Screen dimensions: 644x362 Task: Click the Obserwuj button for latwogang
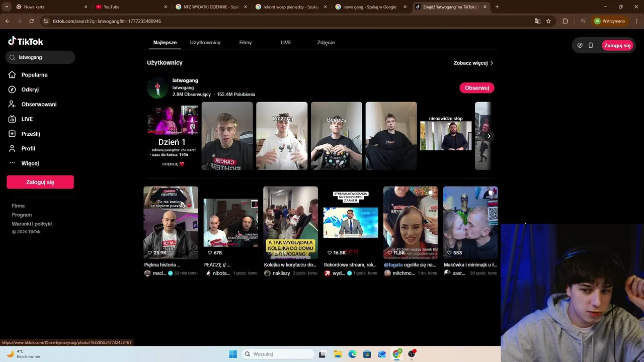477,88
